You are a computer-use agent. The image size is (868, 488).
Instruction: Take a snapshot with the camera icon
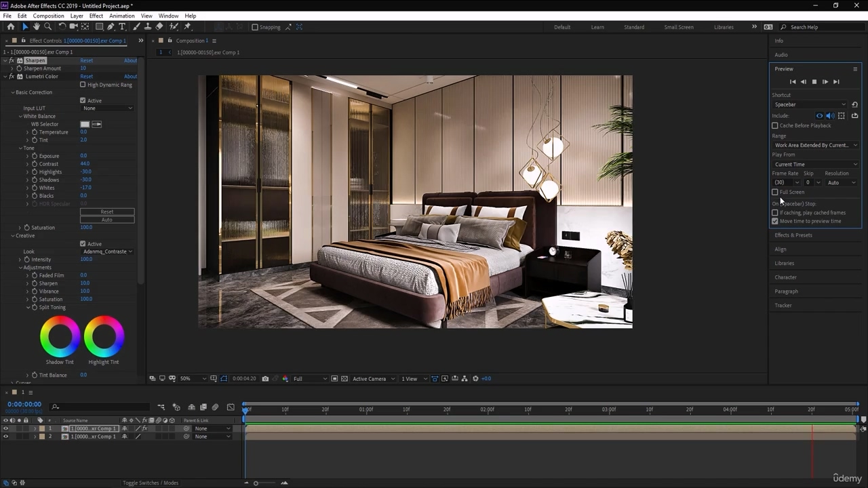[265, 379]
